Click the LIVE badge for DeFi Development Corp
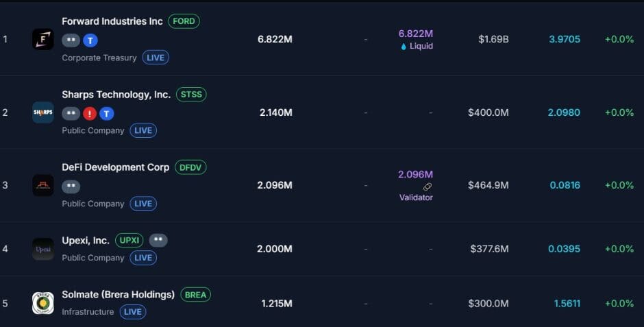The image size is (644, 327). (x=143, y=204)
